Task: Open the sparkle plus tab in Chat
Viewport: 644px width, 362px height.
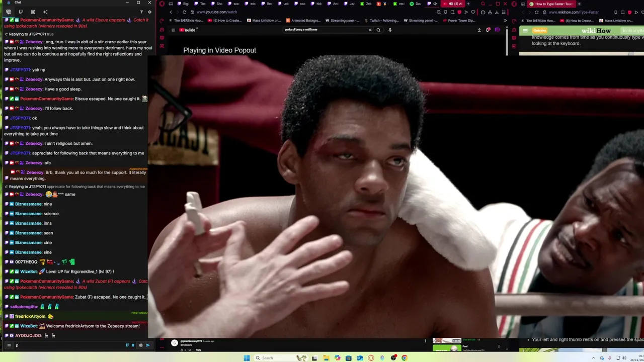Action: click(45, 12)
